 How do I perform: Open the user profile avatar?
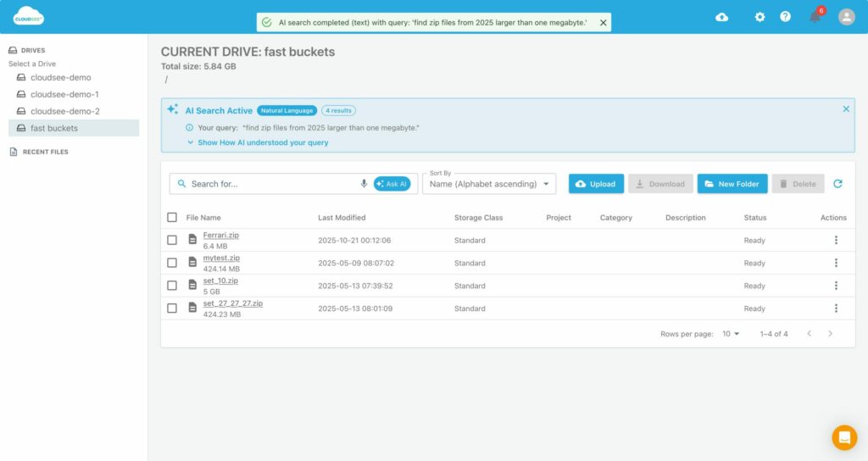(847, 17)
